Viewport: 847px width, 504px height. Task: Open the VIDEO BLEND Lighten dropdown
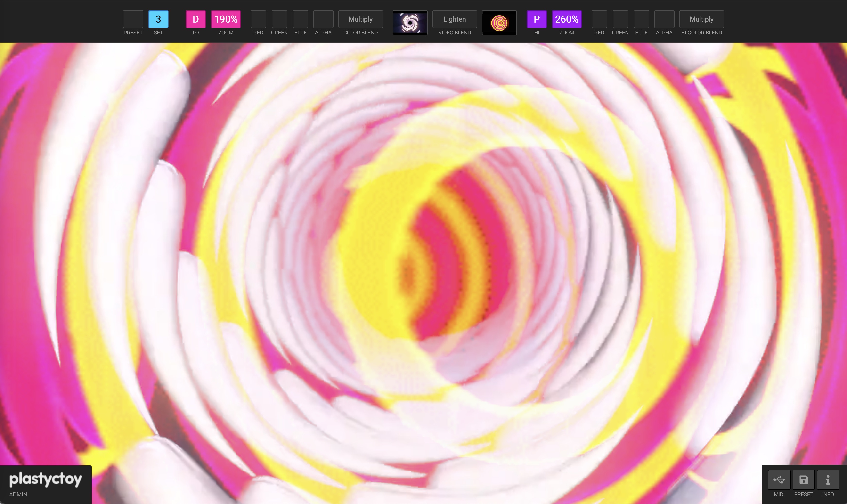(x=454, y=19)
